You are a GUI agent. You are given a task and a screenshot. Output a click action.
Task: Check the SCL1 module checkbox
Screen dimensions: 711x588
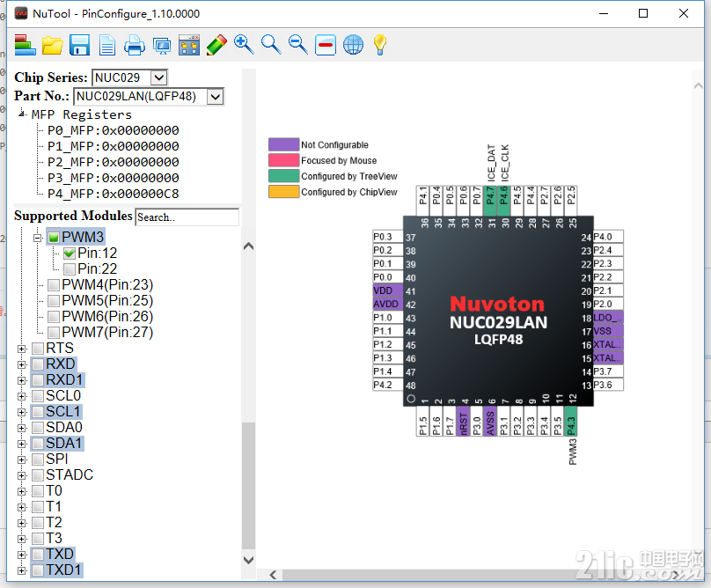click(x=38, y=412)
